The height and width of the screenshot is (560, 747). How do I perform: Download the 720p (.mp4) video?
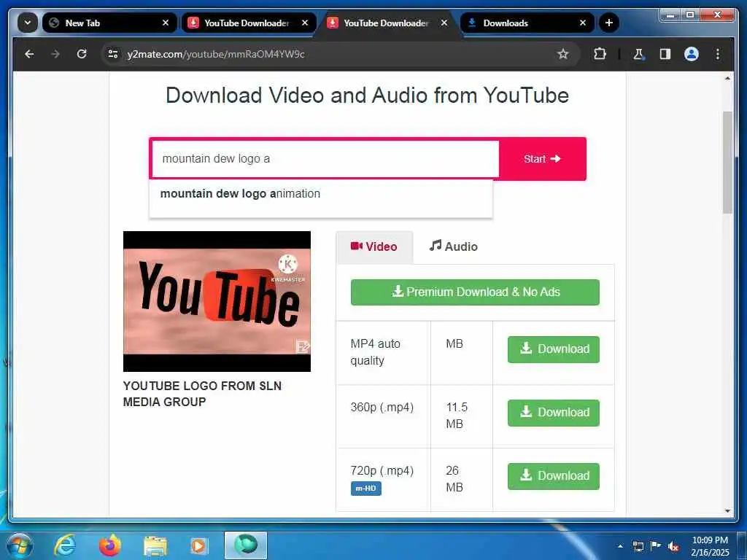(x=554, y=475)
